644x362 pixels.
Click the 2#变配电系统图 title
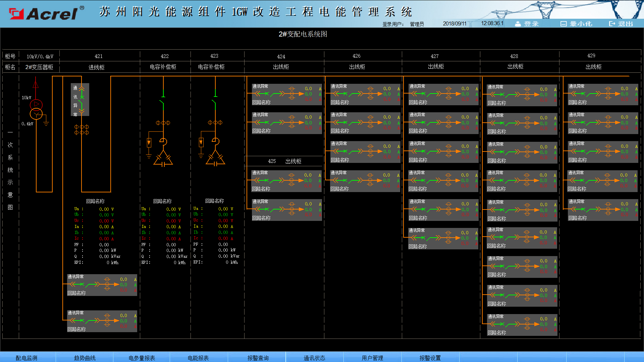(303, 34)
